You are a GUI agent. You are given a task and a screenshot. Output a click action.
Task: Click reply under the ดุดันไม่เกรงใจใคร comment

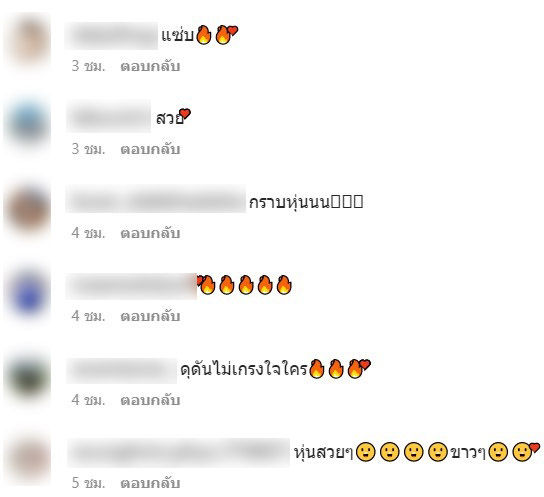click(x=150, y=400)
